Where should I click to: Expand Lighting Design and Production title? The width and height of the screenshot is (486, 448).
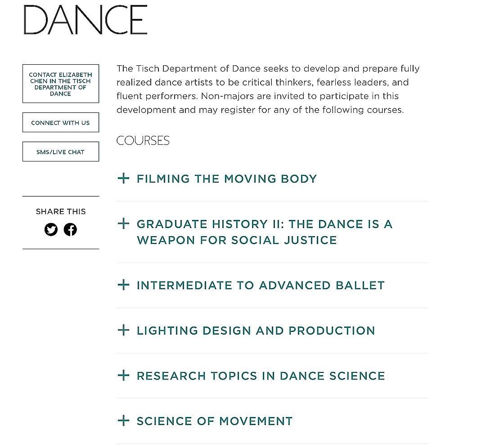point(256,331)
